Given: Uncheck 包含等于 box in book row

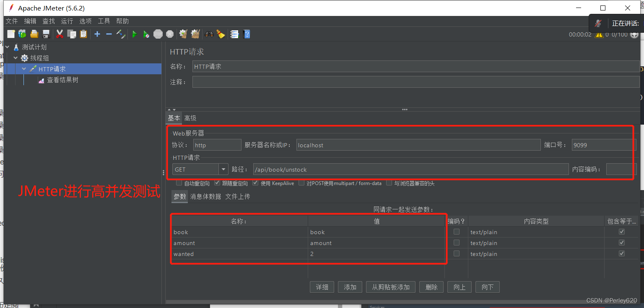Looking at the screenshot, I should click(622, 232).
